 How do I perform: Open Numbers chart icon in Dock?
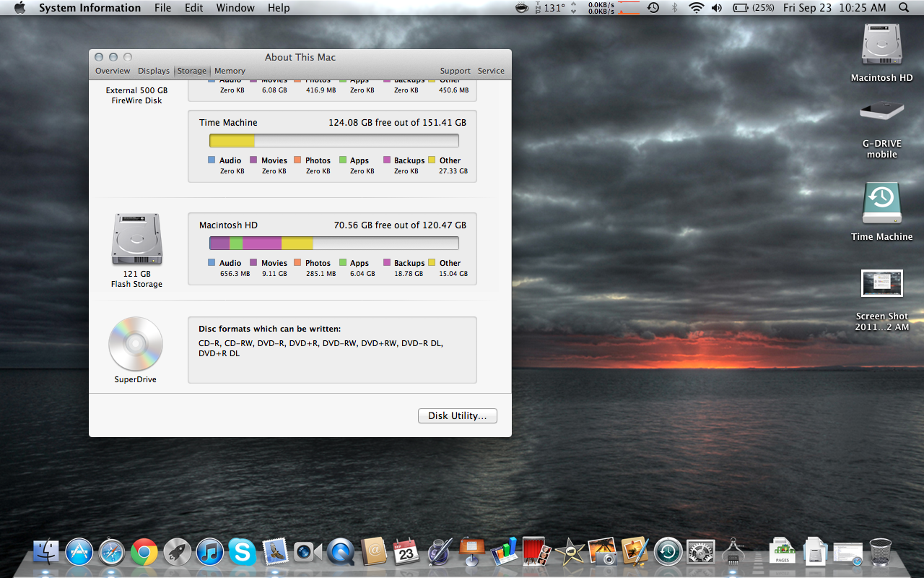click(505, 553)
